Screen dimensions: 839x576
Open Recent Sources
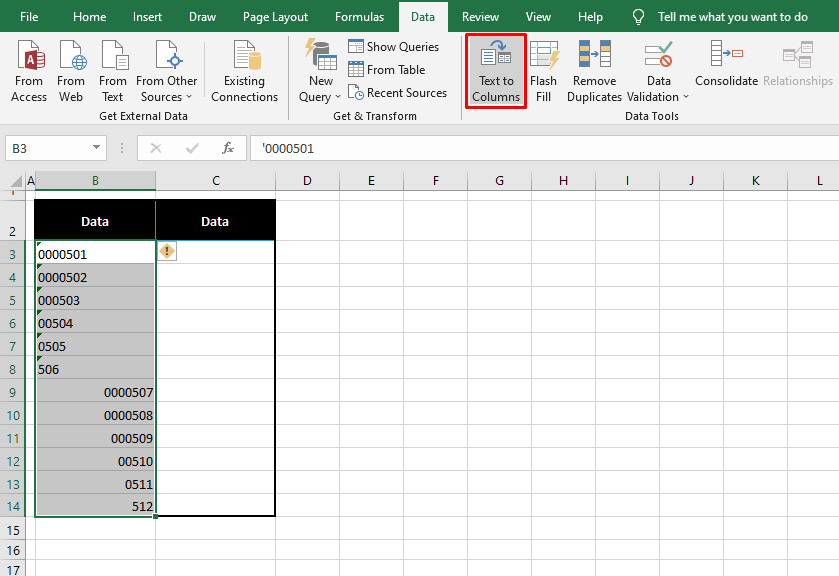pos(397,92)
